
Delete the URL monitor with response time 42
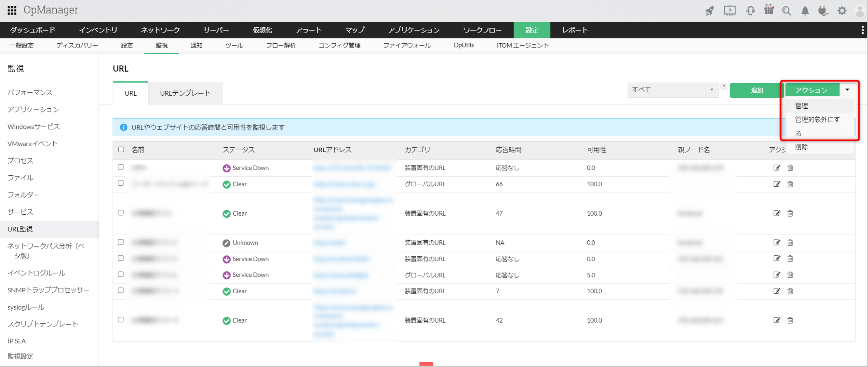point(790,320)
